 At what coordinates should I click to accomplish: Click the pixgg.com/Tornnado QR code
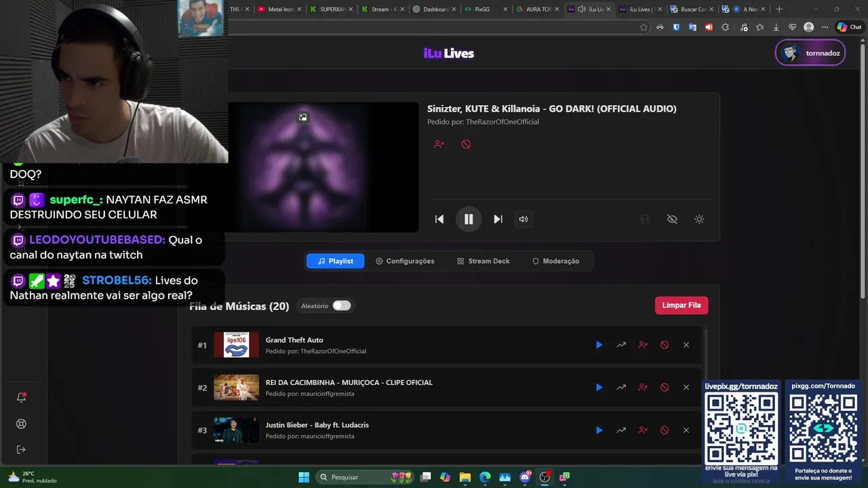823,428
